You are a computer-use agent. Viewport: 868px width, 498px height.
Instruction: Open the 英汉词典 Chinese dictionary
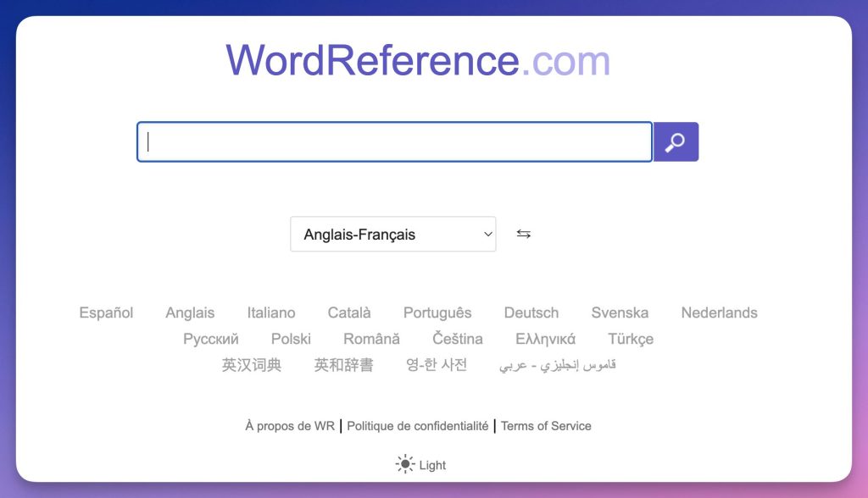(251, 364)
